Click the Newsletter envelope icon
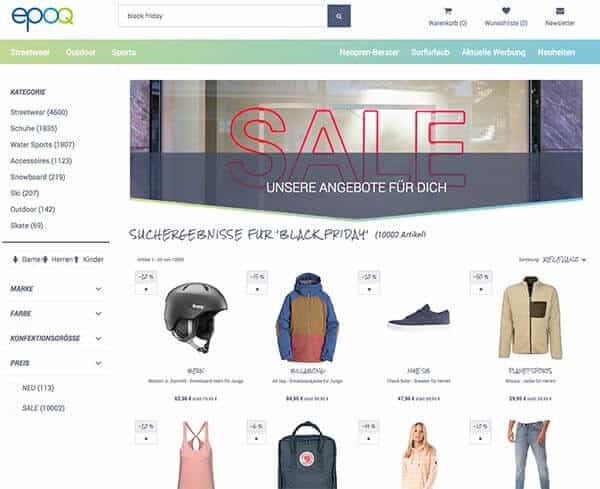This screenshot has height=489, width=600. [x=560, y=11]
